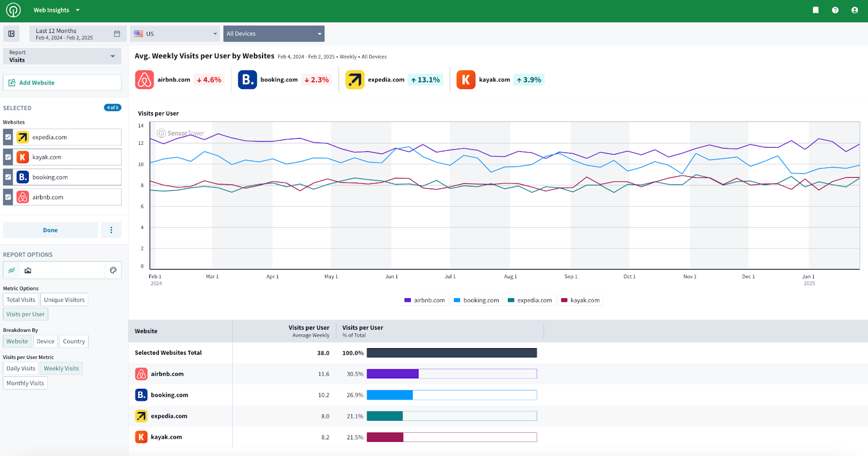Break down by Country

pos(74,342)
